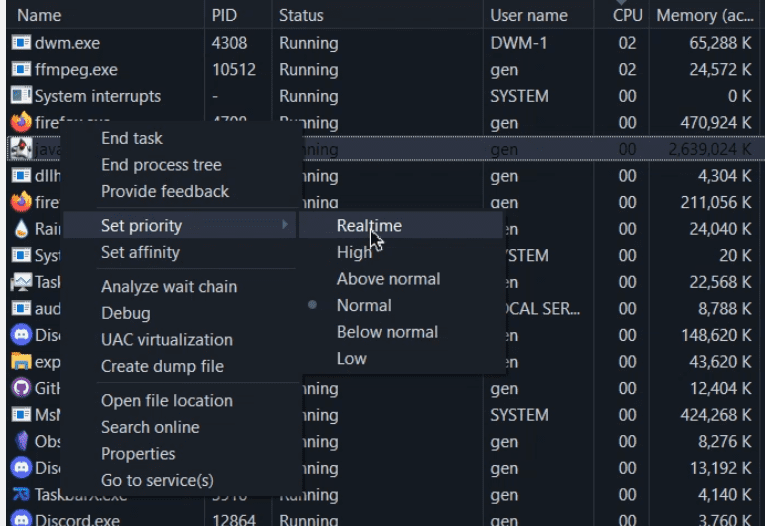
Task: Select Go to service(s)
Action: [x=157, y=481]
